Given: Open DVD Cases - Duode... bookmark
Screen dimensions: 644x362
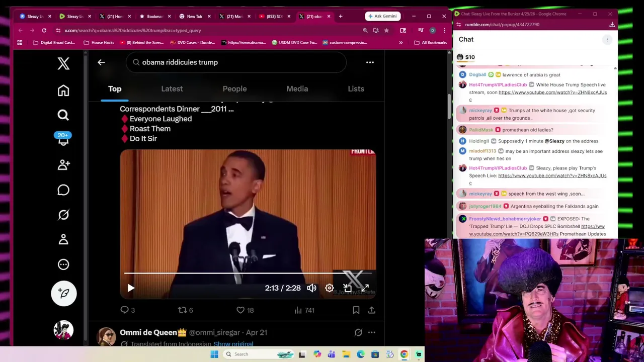Looking at the screenshot, I should pyautogui.click(x=192, y=43).
